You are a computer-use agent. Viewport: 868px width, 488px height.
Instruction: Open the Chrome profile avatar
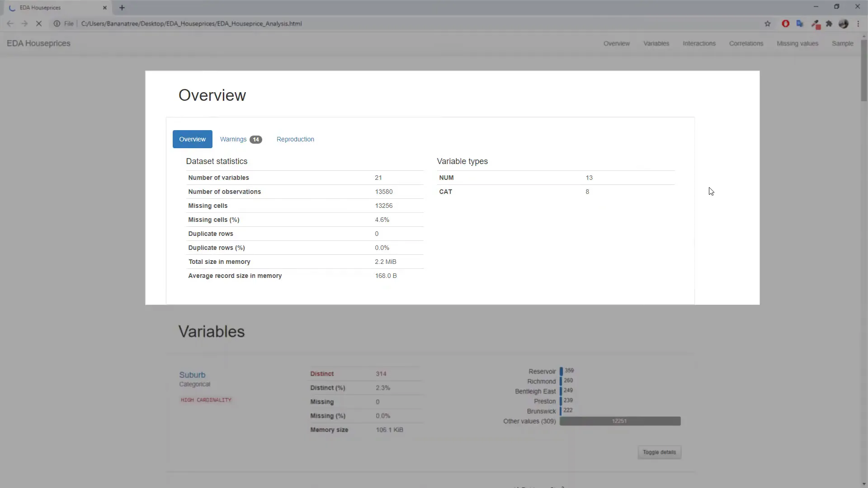coord(844,24)
